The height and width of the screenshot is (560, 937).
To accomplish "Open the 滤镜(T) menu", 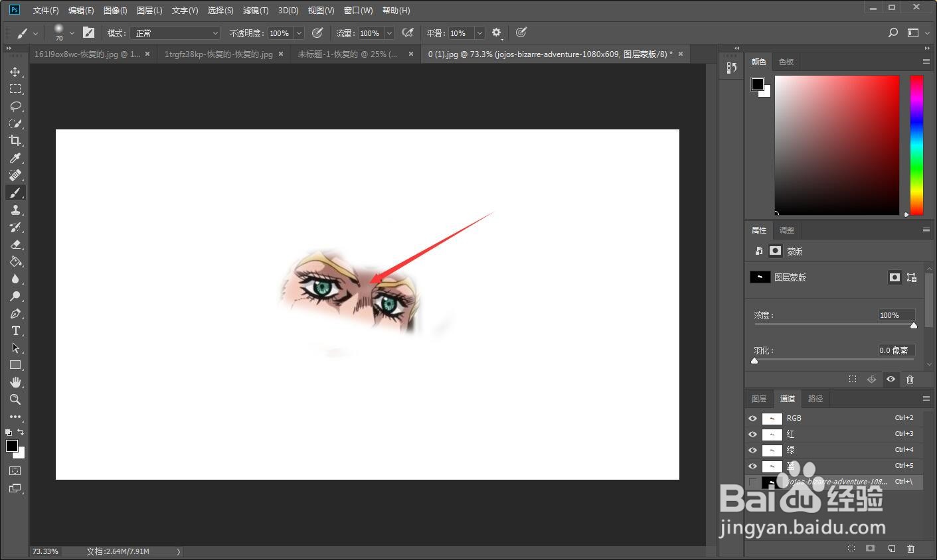I will (x=256, y=11).
